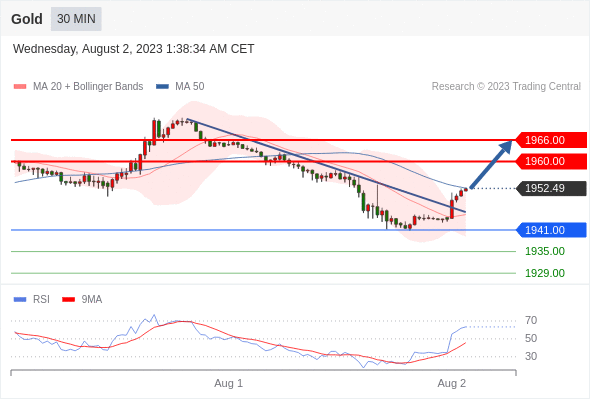This screenshot has width=590, height=400.
Task: Select the 1929.00 support level label
Action: [545, 273]
